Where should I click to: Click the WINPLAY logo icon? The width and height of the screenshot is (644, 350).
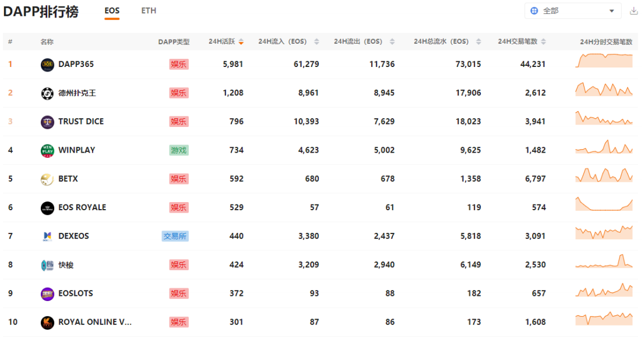[47, 151]
